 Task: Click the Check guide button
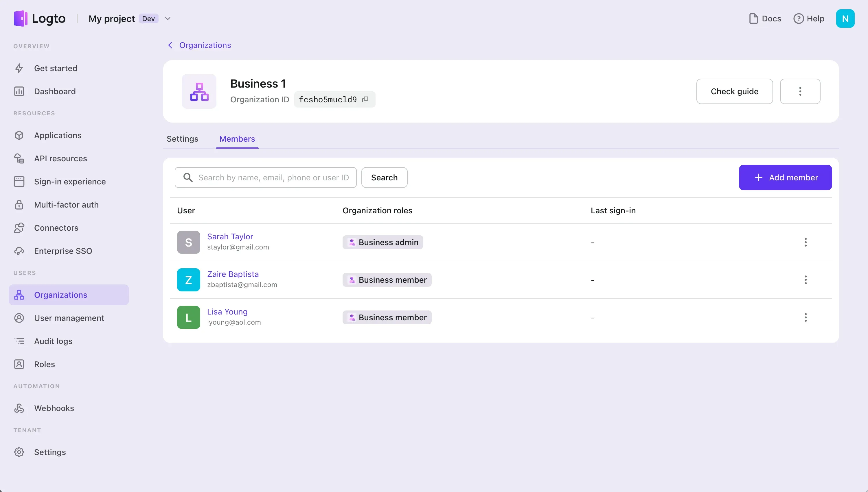[734, 91]
